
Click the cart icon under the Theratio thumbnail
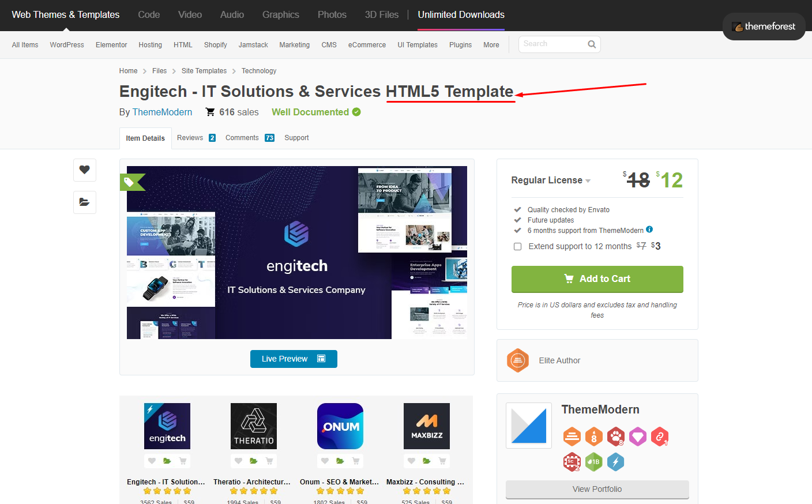click(x=269, y=461)
